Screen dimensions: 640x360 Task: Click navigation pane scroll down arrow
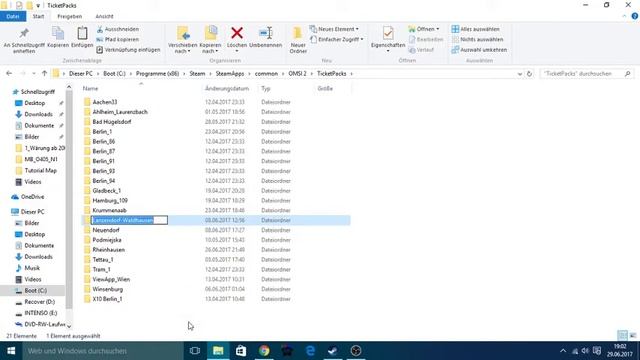pos(69,326)
